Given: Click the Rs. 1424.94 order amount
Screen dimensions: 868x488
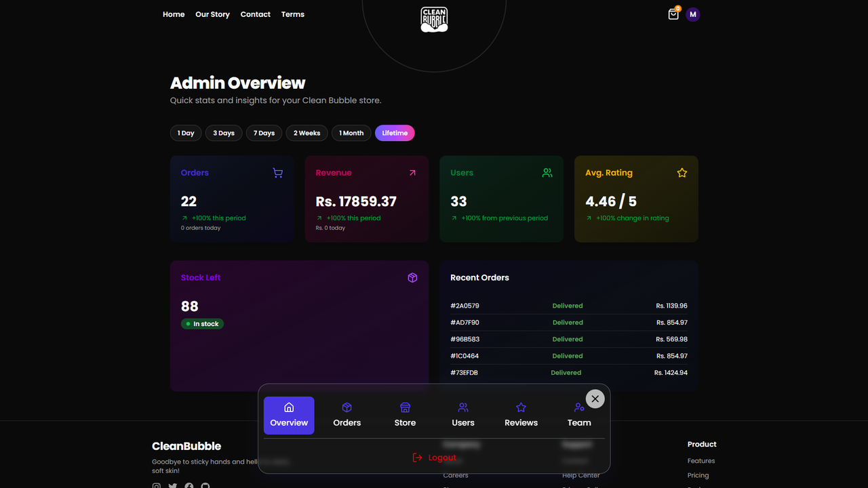Looking at the screenshot, I should [671, 373].
